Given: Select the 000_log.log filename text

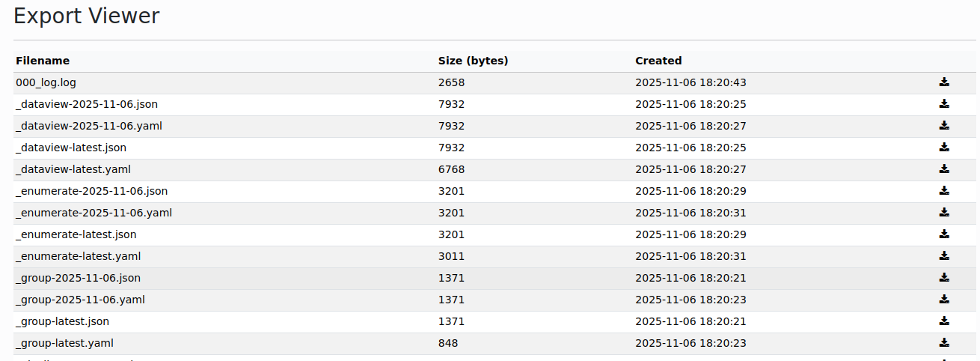Looking at the screenshot, I should (x=46, y=82).
